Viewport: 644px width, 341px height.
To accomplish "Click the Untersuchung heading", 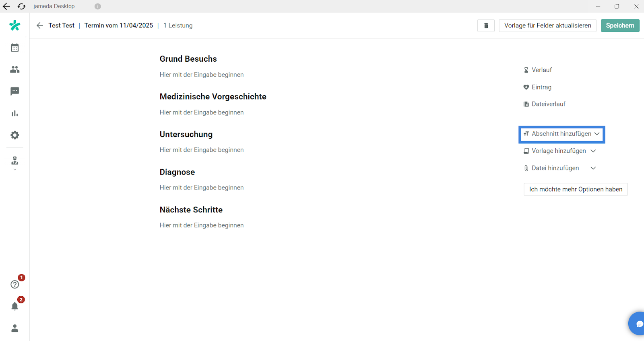I will point(186,134).
